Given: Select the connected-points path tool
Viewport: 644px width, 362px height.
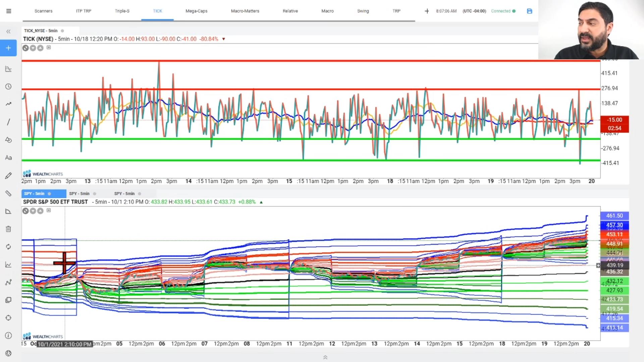Looking at the screenshot, I should (8, 282).
